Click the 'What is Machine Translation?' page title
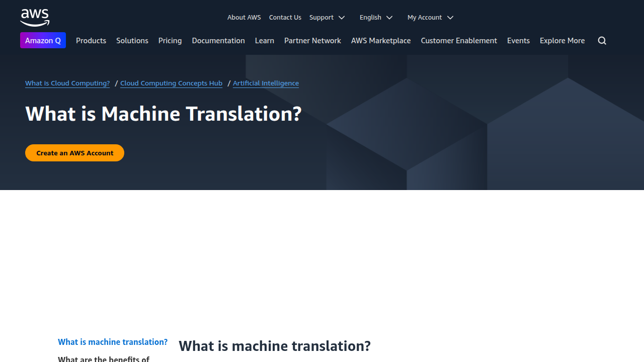Screen dimensions: 644x362 [x=164, y=114]
